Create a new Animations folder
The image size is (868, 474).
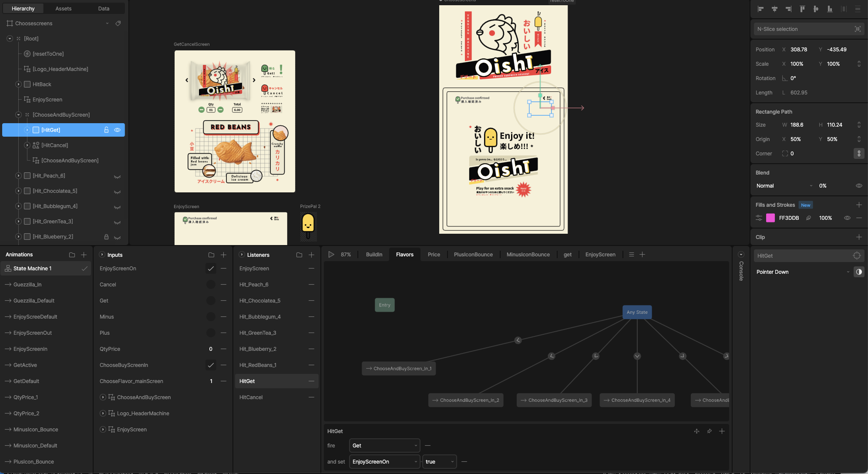pyautogui.click(x=72, y=255)
